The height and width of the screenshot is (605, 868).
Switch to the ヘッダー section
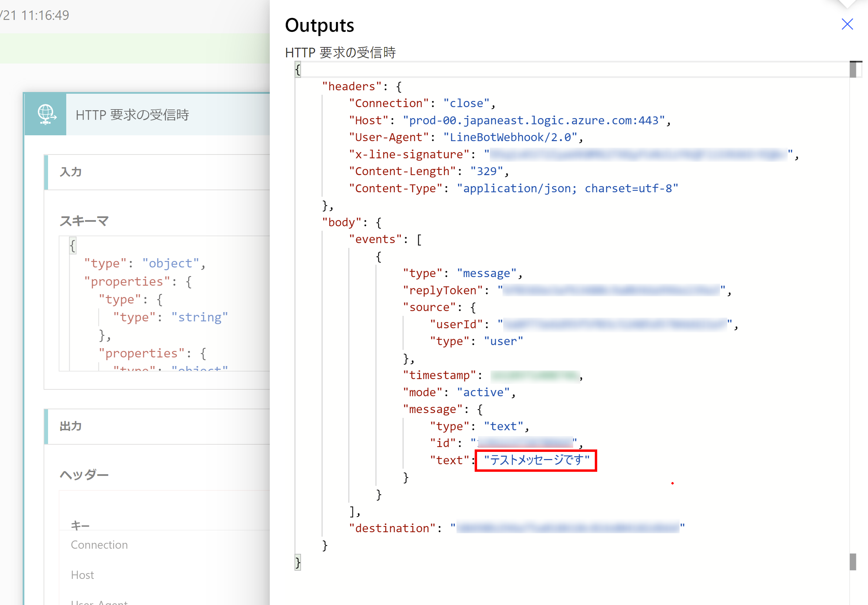(84, 475)
